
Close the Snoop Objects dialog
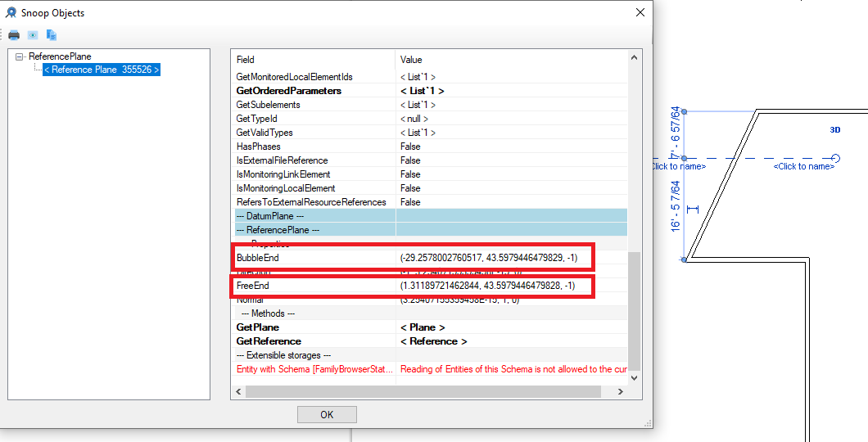(x=640, y=12)
